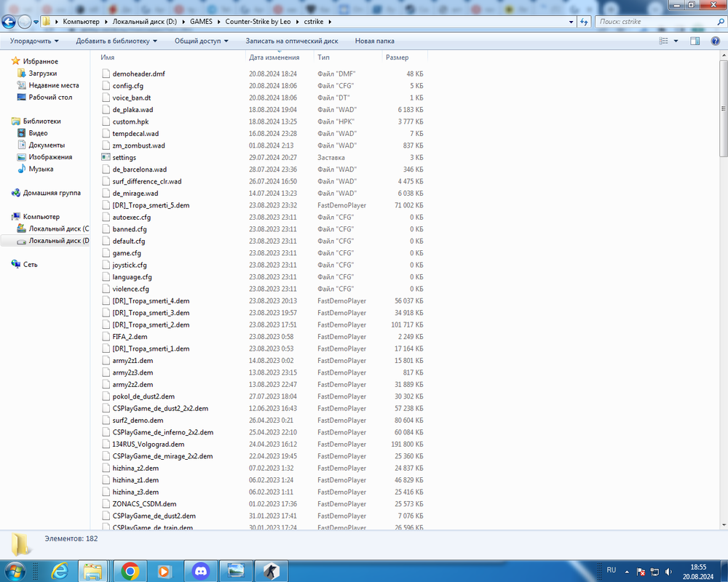This screenshot has height=582, width=728.
Task: Select the settings screensaver file icon
Action: tap(106, 157)
